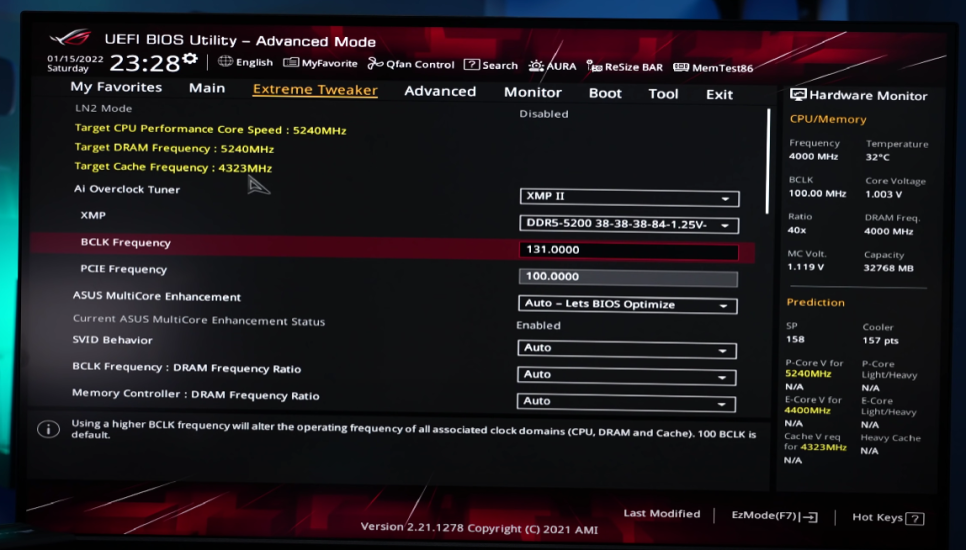Open the Ai Overclock Tuner dropdown
Screen dimensions: 966x550
(629, 197)
